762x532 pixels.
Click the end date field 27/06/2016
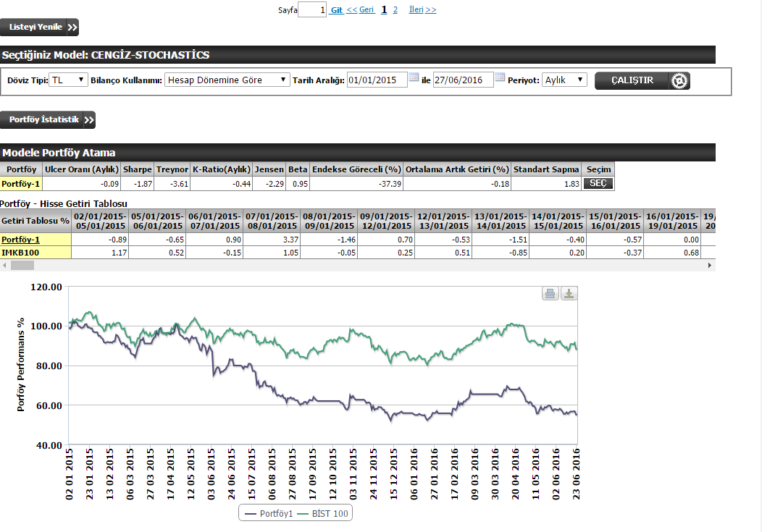pos(463,80)
